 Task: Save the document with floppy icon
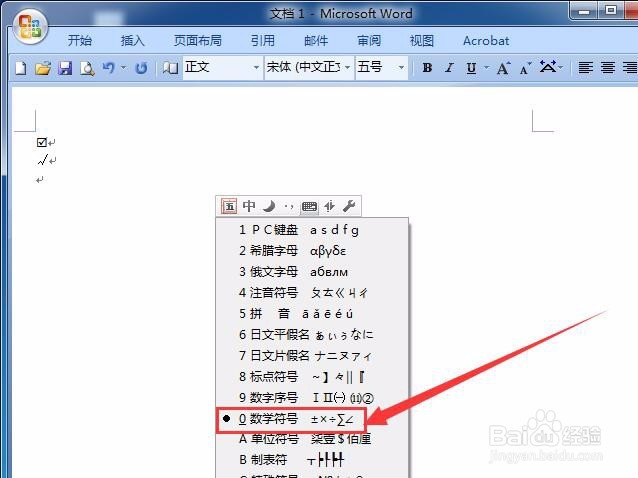65,68
